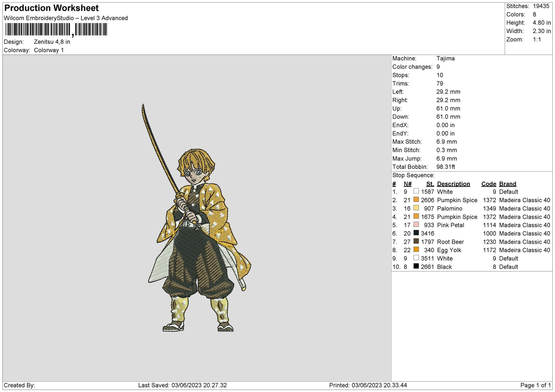Click the Stitches value 19435
555x392 pixels.
[541, 6]
